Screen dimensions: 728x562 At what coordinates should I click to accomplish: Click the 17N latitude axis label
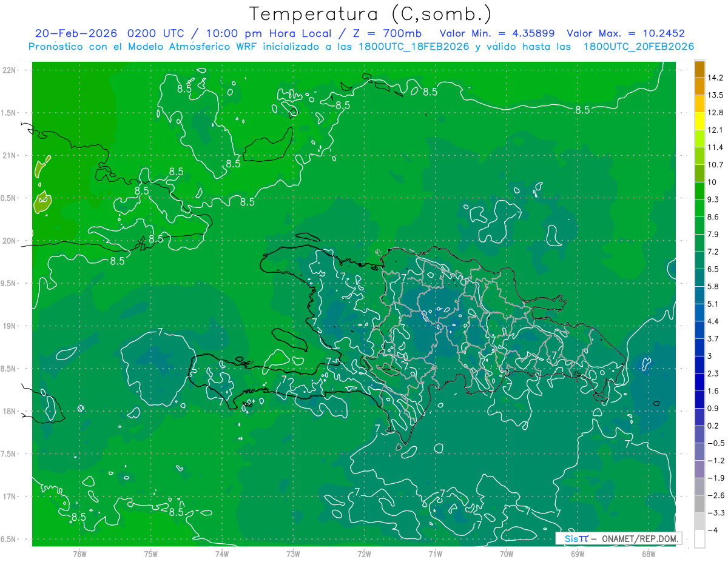[10, 497]
